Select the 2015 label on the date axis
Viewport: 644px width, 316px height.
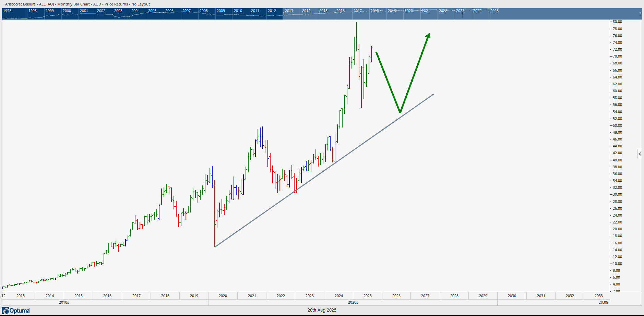(79, 296)
